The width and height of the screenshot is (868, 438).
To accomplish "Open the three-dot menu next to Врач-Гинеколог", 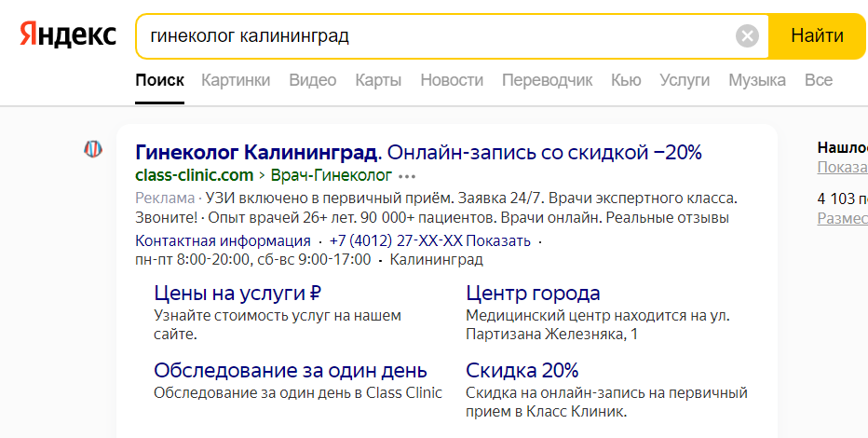I will coord(407,177).
